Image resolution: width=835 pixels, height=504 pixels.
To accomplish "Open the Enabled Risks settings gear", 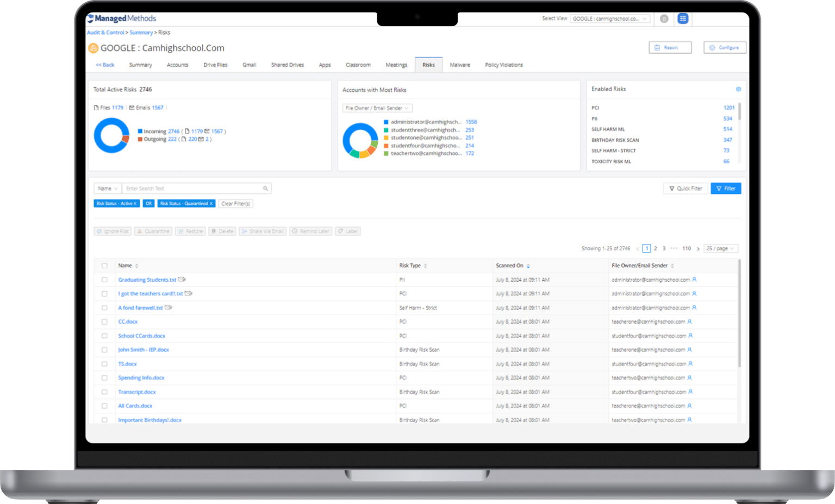I will click(738, 89).
